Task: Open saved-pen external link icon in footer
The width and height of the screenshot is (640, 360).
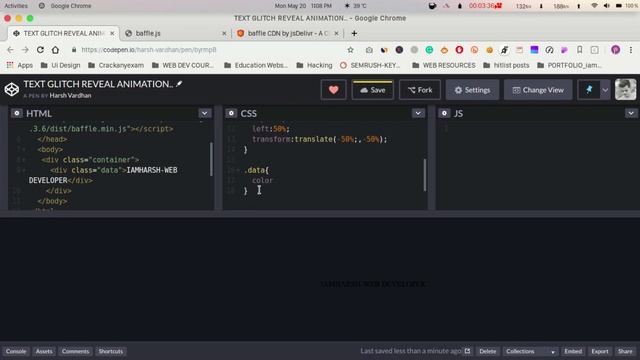Action: pos(467,351)
